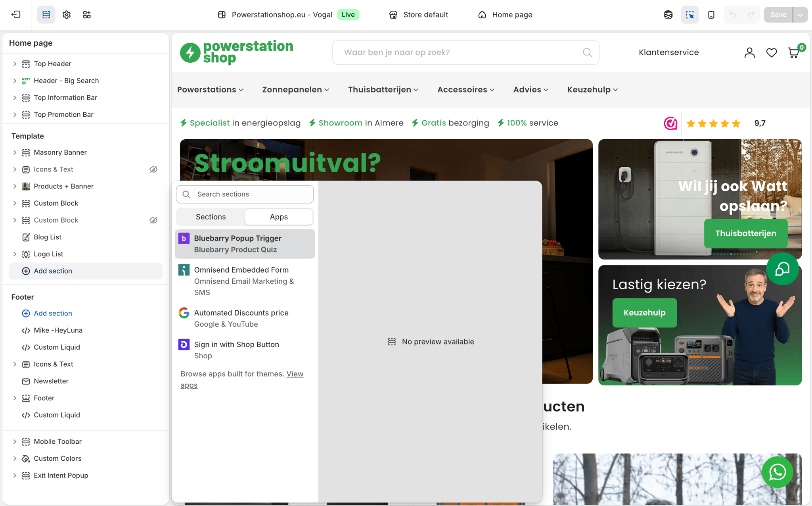812x506 pixels.
Task: Click the Save button
Action: [778, 15]
